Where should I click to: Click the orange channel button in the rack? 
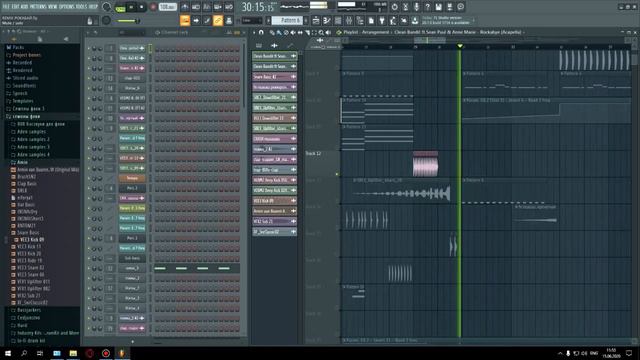point(132,178)
